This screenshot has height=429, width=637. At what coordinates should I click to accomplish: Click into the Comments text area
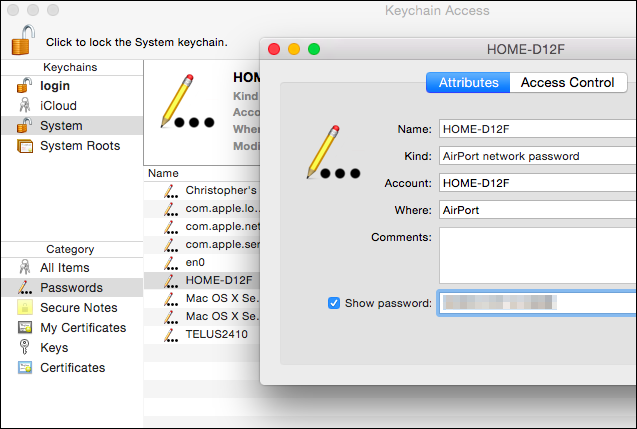(x=538, y=255)
